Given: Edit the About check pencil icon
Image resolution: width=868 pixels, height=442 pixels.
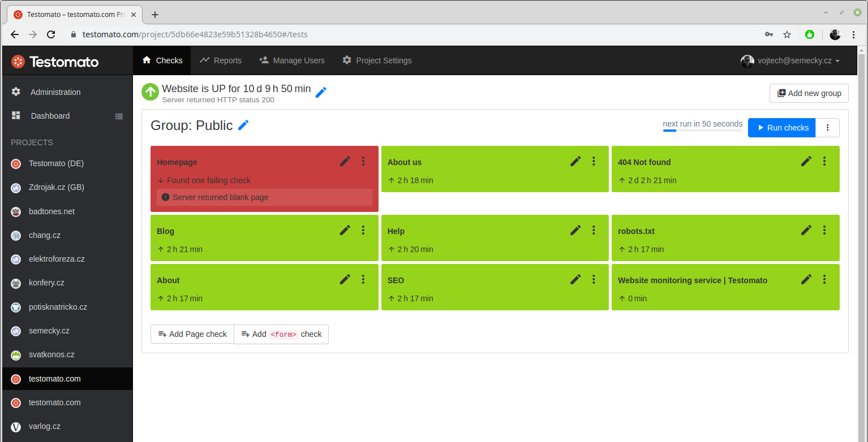Looking at the screenshot, I should 345,280.
